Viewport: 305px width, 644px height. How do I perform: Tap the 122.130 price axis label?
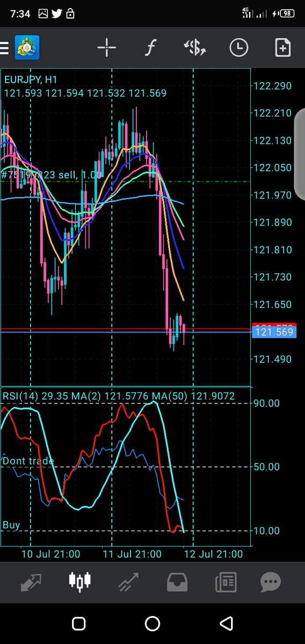[273, 141]
